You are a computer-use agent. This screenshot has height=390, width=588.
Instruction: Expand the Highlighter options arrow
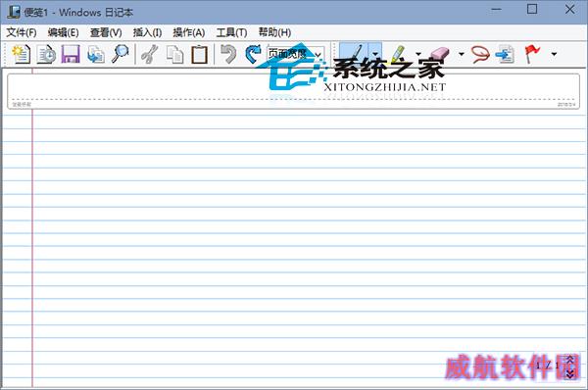(418, 54)
